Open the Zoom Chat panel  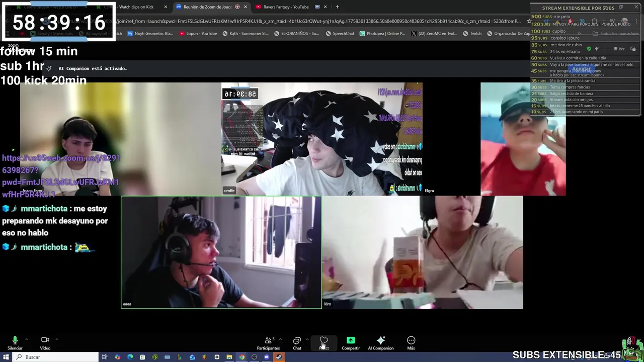(297, 343)
